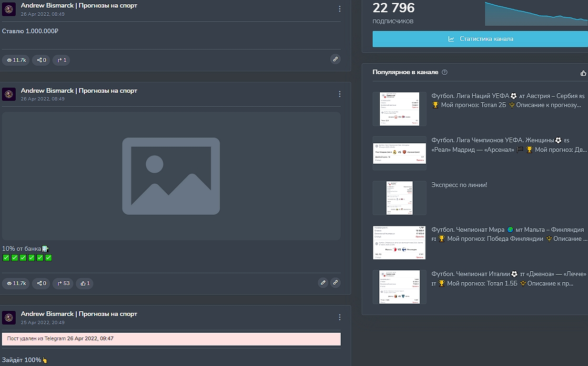Open three-dot menu on the 'Ставлю 1.000.000₽' post

pyautogui.click(x=339, y=9)
